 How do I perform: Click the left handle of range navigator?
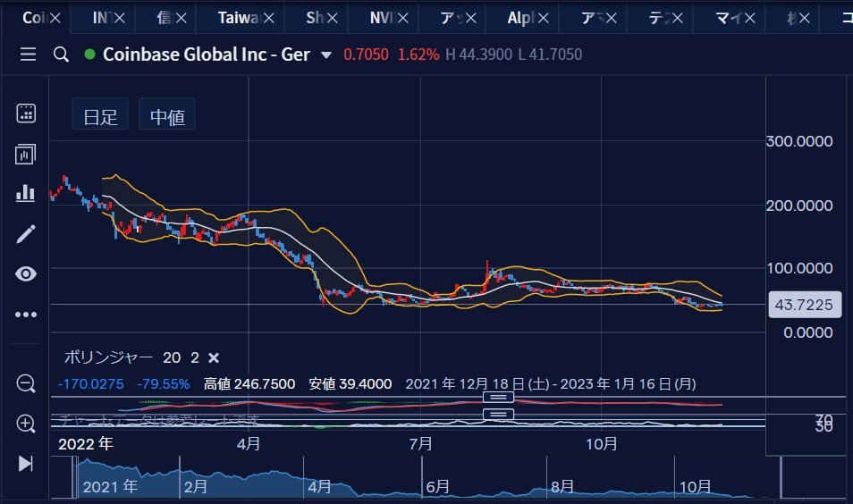(x=74, y=477)
